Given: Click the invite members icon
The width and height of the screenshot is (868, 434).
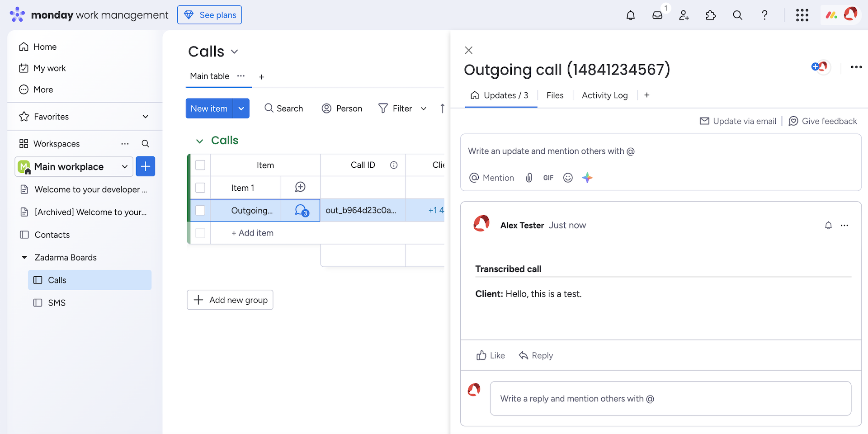Looking at the screenshot, I should [684, 15].
